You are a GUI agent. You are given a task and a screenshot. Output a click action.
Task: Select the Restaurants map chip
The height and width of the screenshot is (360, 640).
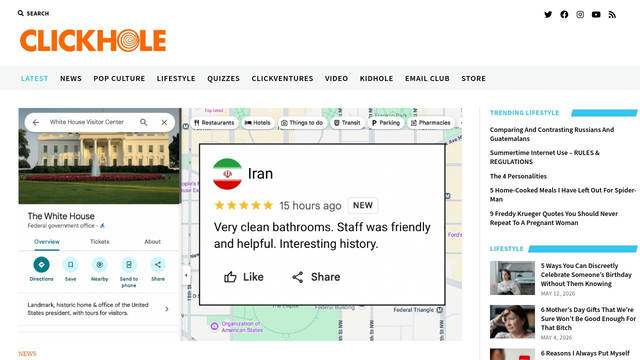coord(214,123)
